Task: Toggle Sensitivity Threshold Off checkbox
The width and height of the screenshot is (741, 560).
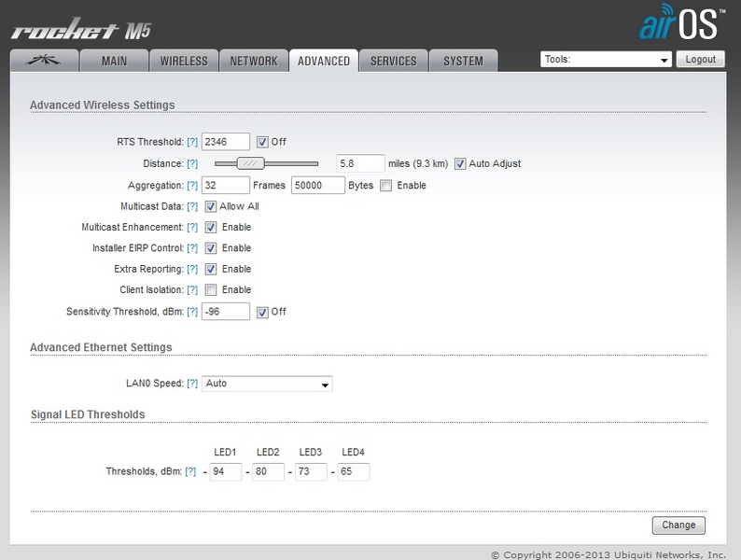Action: pyautogui.click(x=262, y=312)
